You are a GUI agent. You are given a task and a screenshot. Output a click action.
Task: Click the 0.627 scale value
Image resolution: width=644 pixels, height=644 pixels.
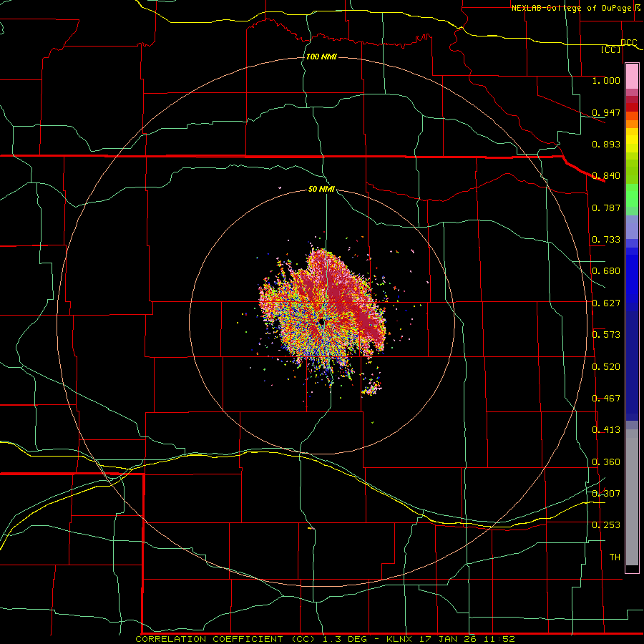(606, 303)
